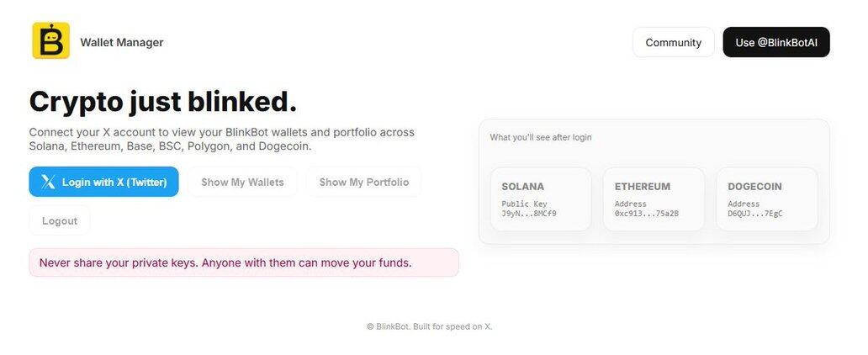Screen dimensions: 868x355
Task: Click the BlinkBot copyright footer text
Action: point(429,326)
